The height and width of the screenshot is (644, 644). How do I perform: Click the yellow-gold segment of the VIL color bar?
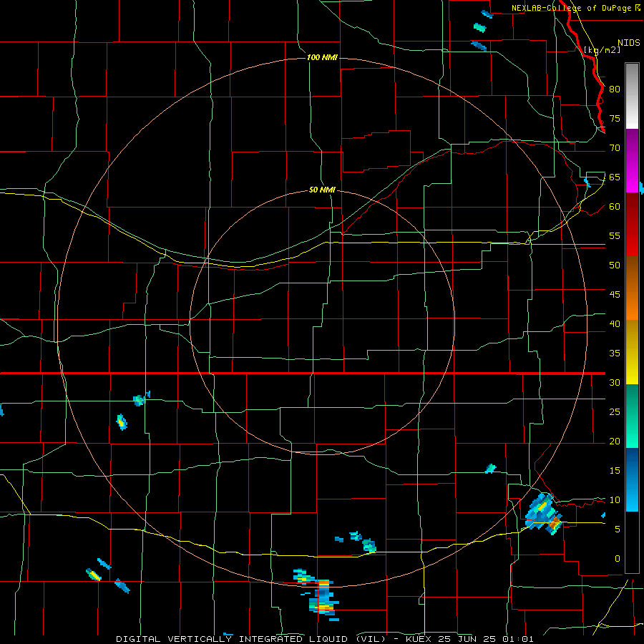(632, 351)
